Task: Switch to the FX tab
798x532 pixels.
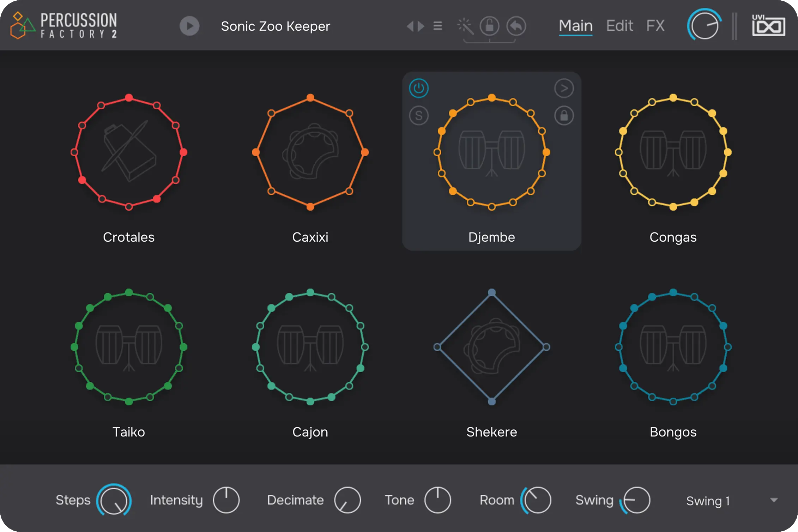Action: point(655,26)
